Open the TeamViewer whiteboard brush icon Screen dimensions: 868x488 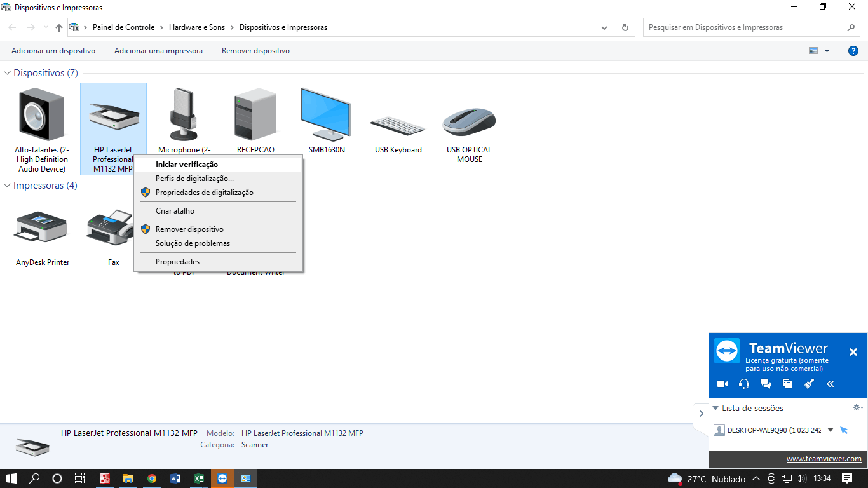click(x=809, y=384)
